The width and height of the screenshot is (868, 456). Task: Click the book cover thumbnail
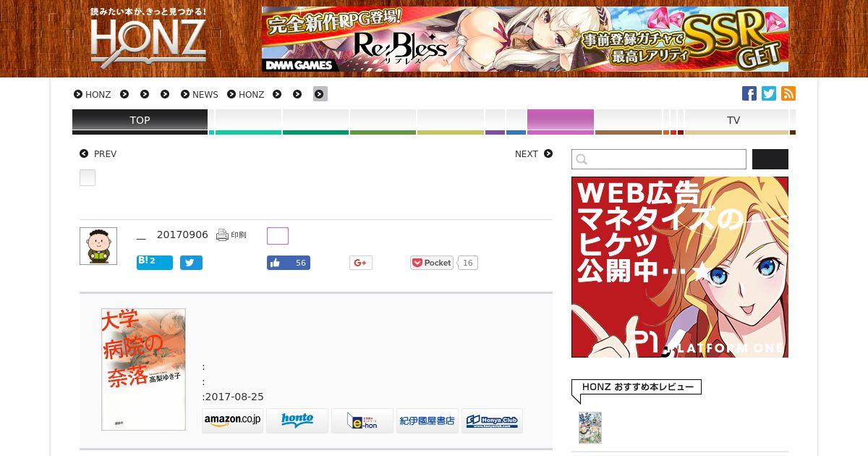[143, 369]
